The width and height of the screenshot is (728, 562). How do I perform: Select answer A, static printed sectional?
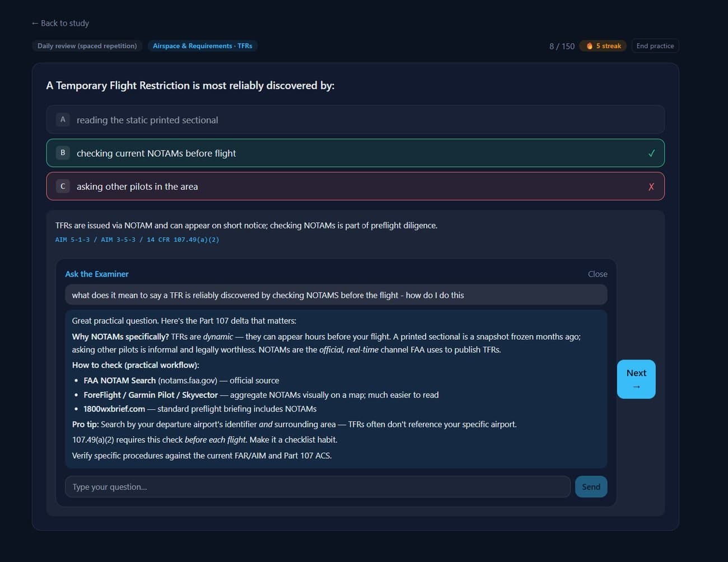tap(356, 120)
